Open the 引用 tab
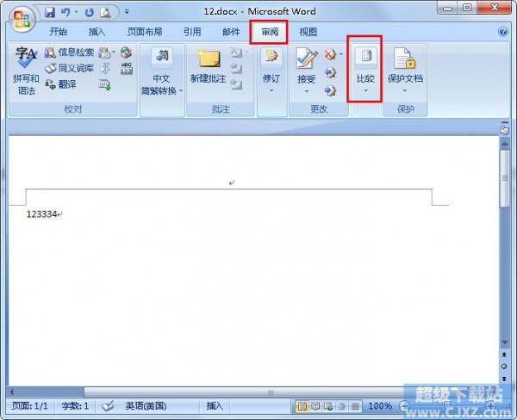 click(192, 32)
